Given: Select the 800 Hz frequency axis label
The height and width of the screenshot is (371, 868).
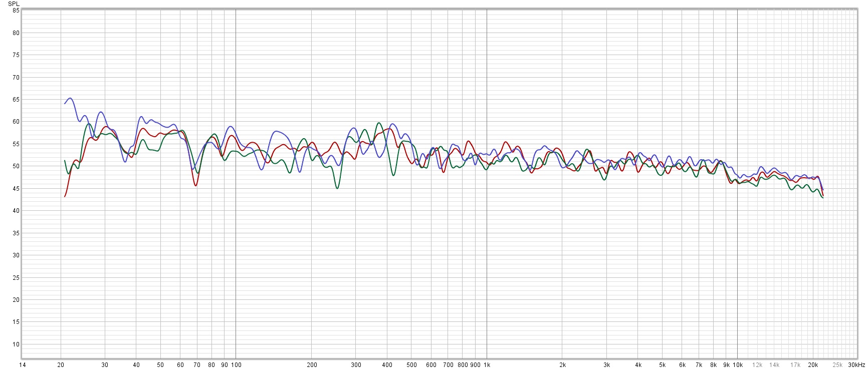Looking at the screenshot, I should click(x=463, y=365).
